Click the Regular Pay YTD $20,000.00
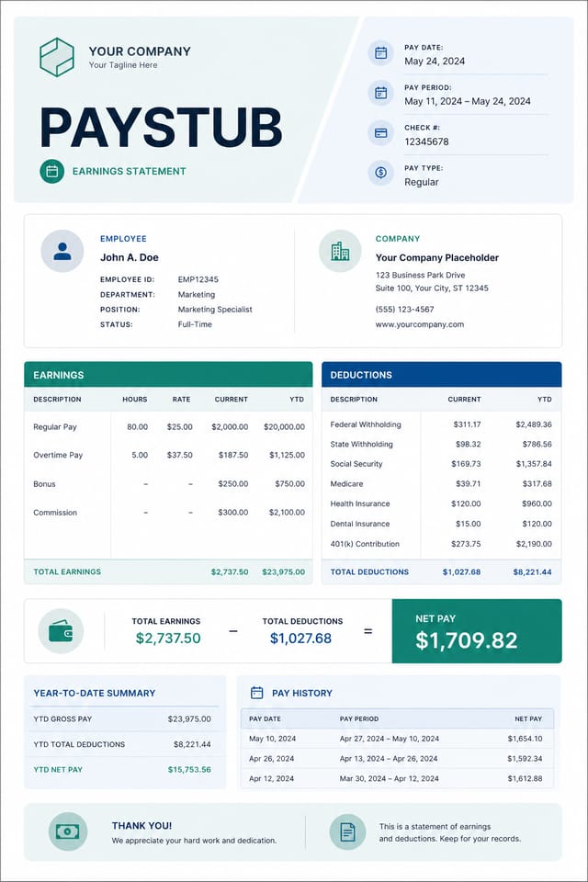Image resolution: width=588 pixels, height=882 pixels. point(284,427)
